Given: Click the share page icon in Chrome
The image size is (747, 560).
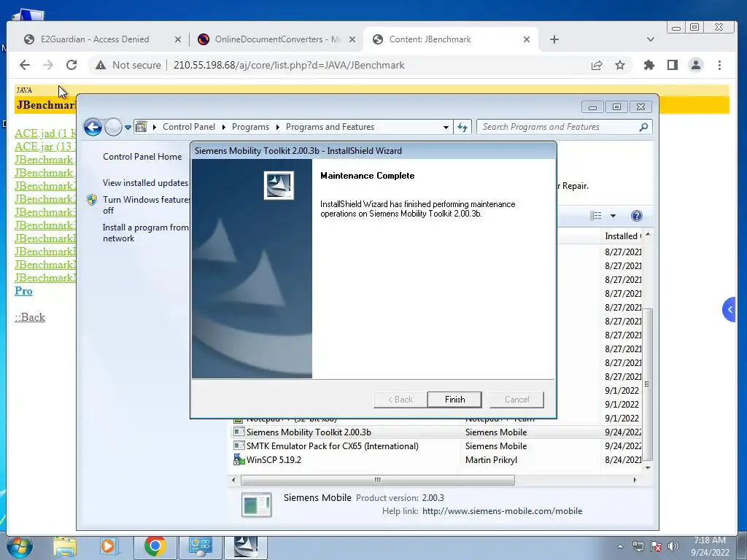Looking at the screenshot, I should (597, 65).
